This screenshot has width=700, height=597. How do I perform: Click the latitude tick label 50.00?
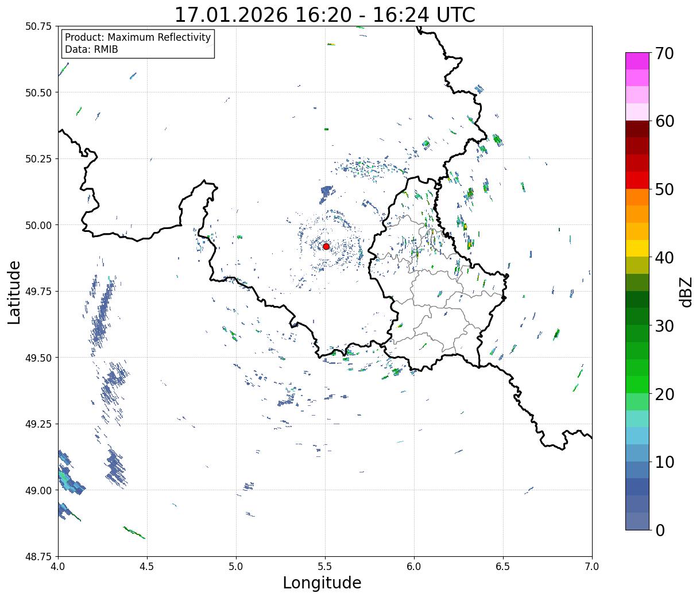(38, 225)
